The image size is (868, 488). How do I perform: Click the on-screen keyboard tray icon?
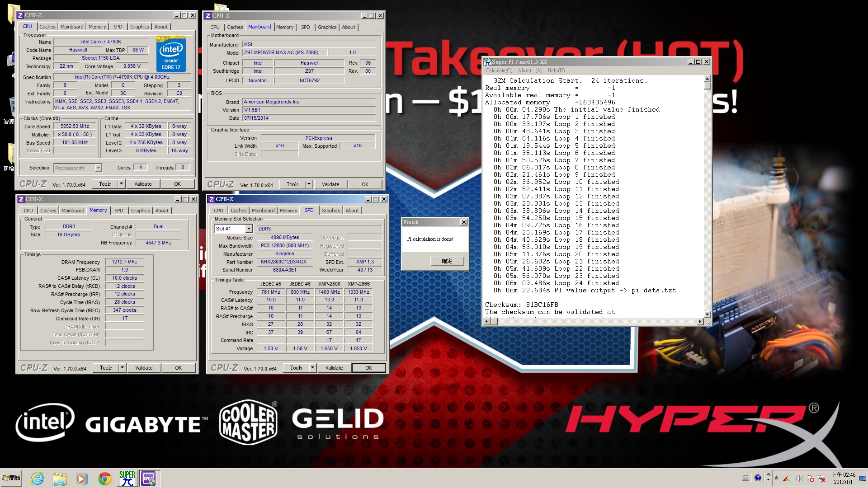coord(745,478)
